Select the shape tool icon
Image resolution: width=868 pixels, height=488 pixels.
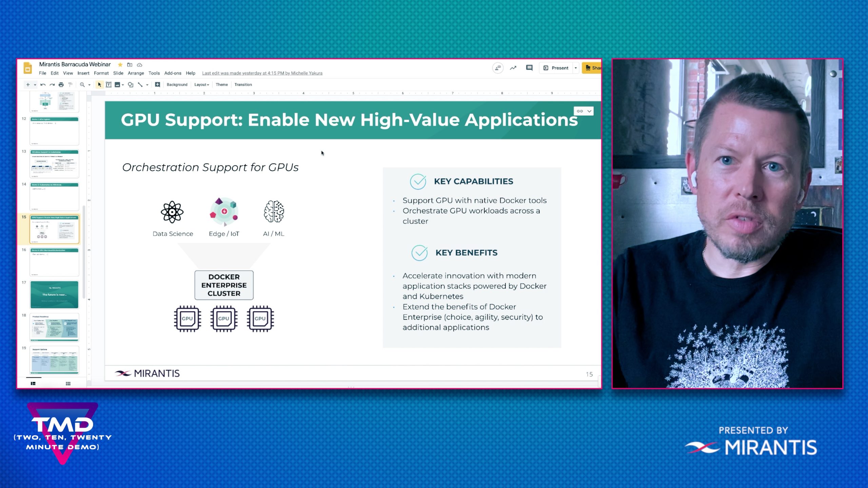(131, 85)
